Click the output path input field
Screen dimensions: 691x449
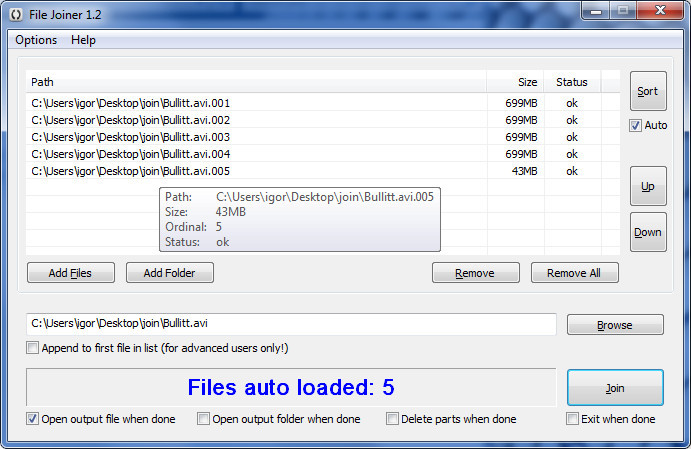[291, 324]
